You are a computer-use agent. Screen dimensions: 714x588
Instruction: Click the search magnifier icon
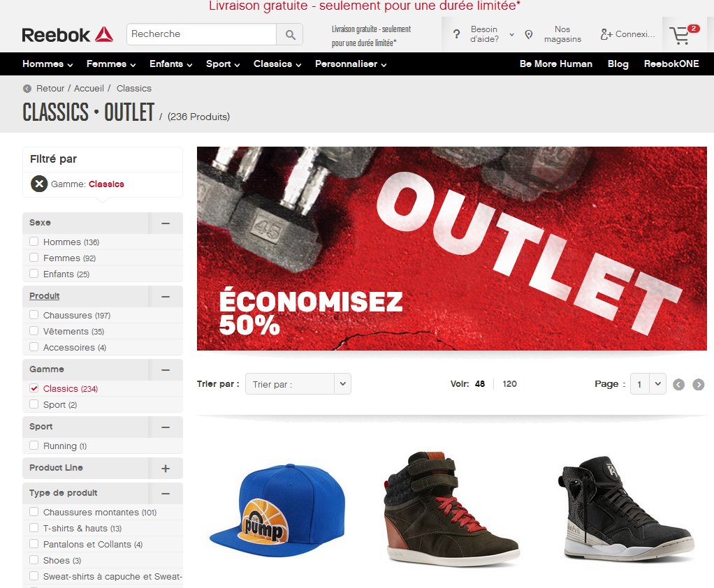coord(290,35)
